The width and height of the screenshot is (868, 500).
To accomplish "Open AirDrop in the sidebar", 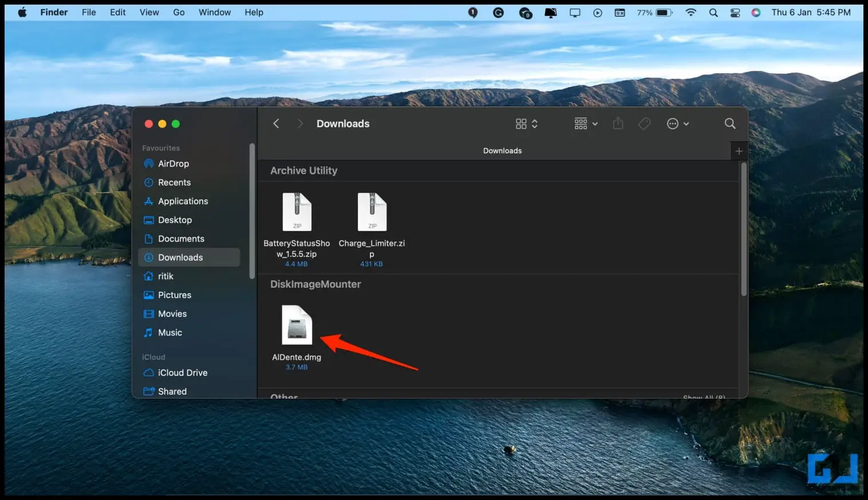I will (190, 164).
